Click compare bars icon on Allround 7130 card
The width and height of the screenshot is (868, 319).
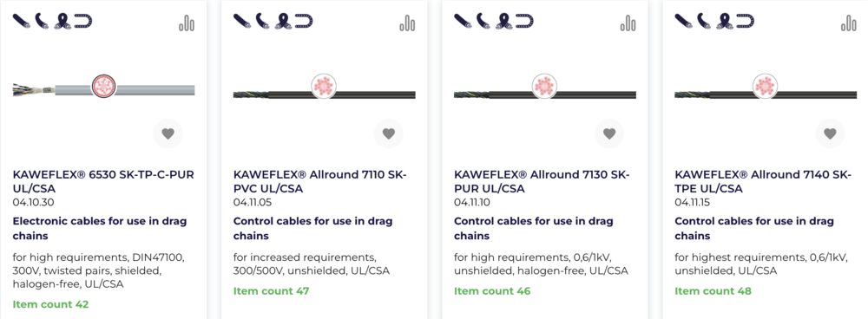[628, 23]
